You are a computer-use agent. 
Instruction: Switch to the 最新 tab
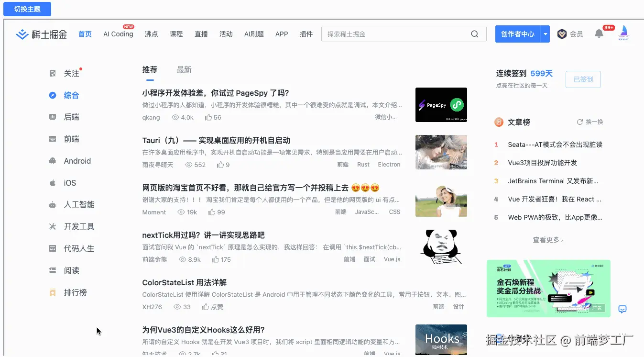click(x=184, y=69)
